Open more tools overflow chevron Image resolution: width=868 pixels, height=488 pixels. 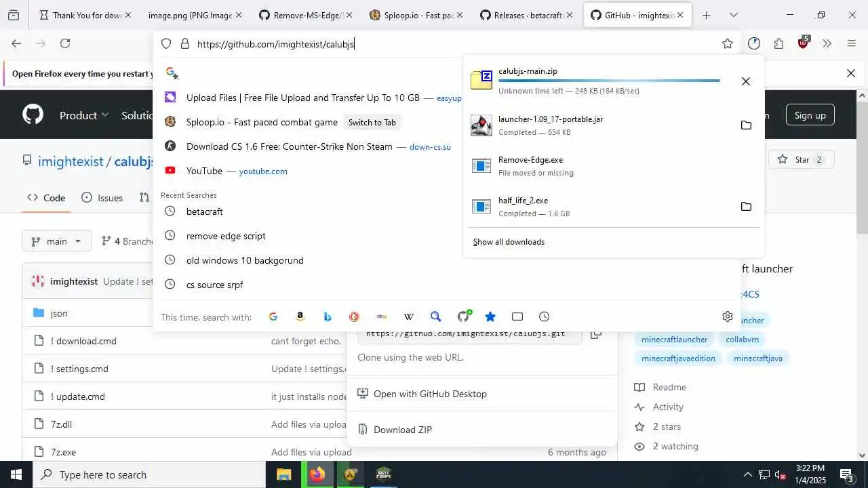(827, 43)
